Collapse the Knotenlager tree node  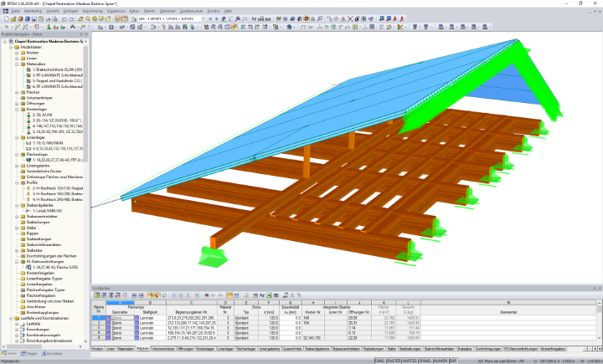17,109
